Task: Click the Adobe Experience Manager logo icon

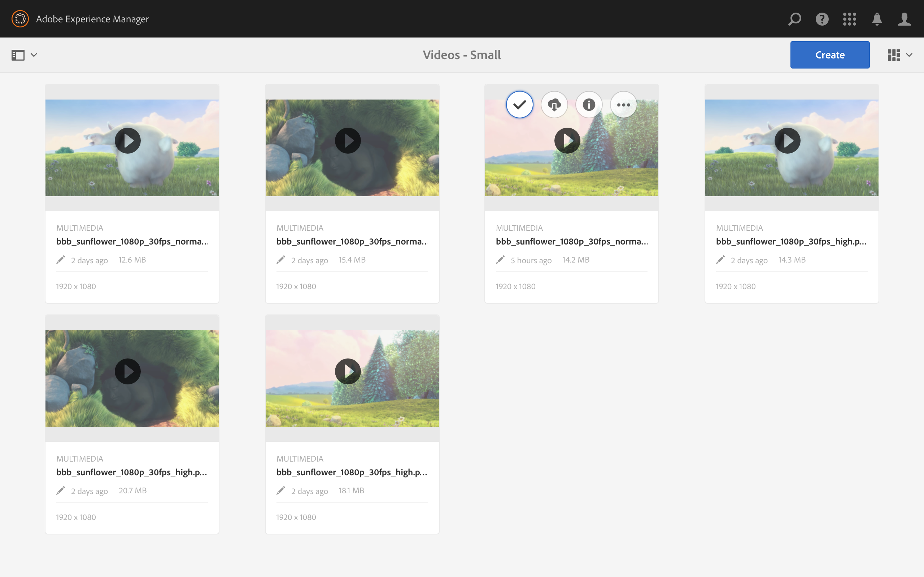Action: point(20,19)
